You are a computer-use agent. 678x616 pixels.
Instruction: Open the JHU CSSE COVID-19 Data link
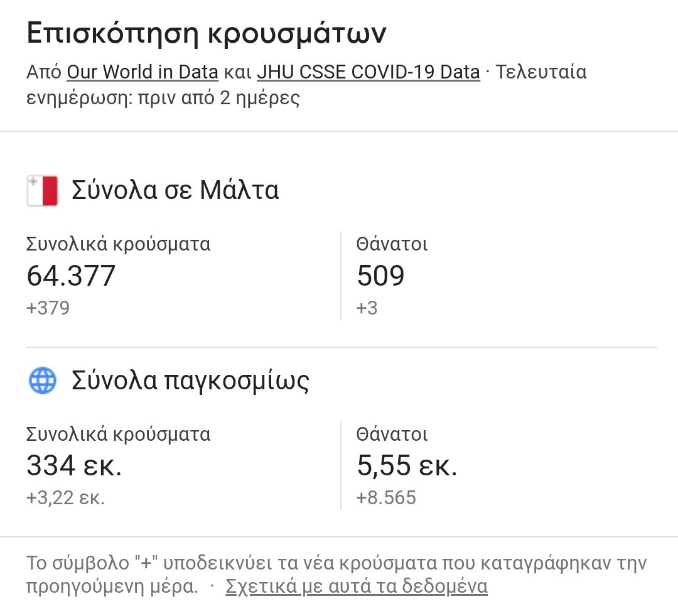369,72
